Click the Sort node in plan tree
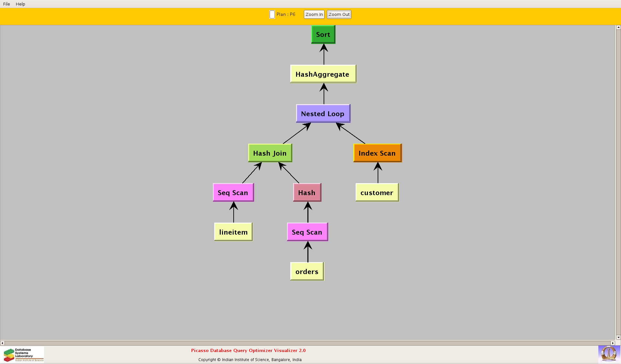 click(x=323, y=34)
